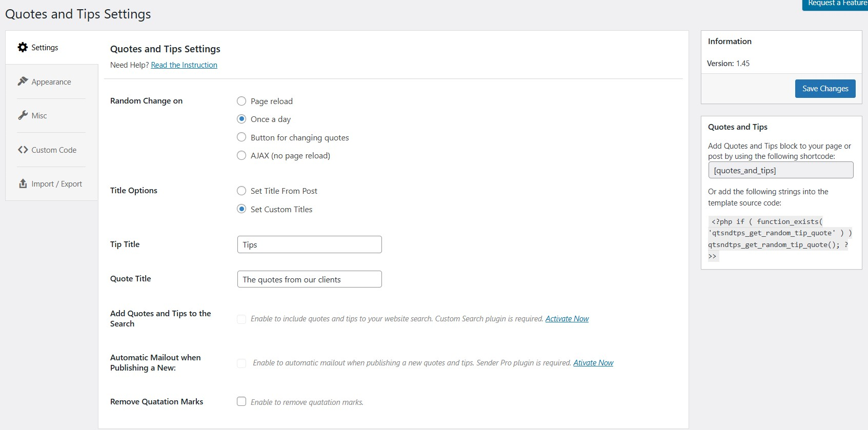Click the Misc wrench icon
This screenshot has height=430, width=868.
click(x=23, y=115)
